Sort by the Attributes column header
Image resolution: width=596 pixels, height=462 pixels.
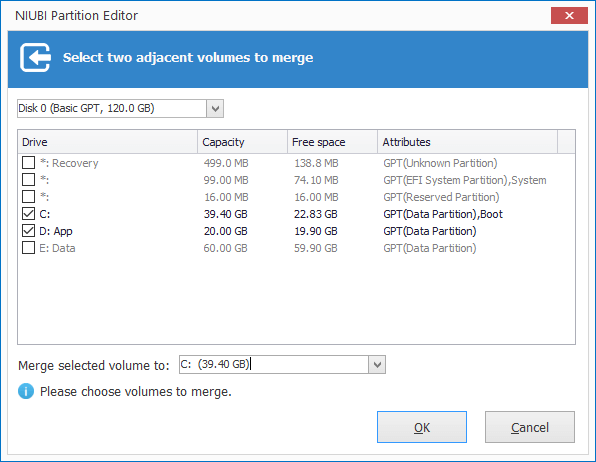(x=468, y=142)
